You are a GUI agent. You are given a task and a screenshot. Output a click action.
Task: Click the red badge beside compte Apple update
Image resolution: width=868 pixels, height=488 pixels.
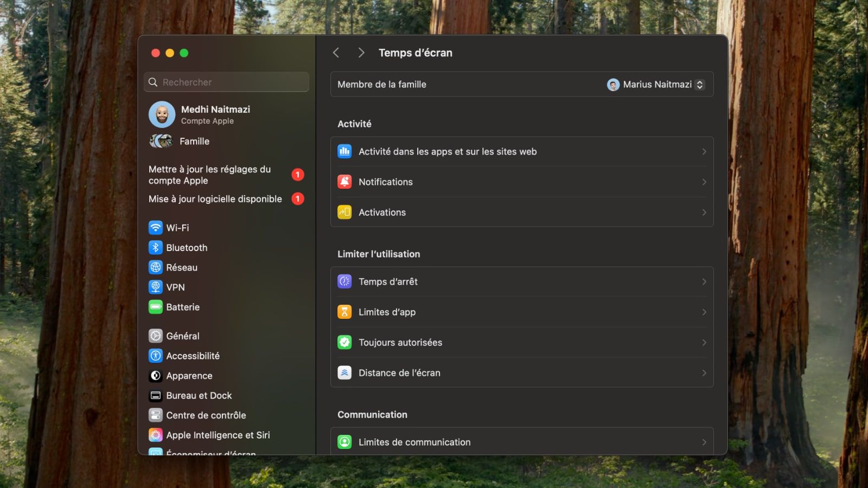298,175
